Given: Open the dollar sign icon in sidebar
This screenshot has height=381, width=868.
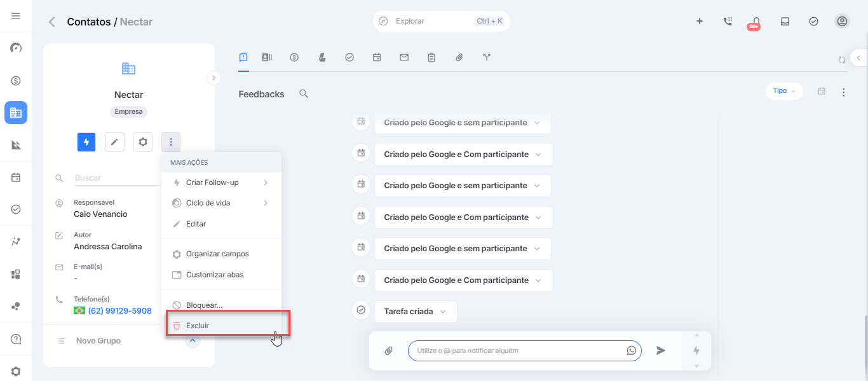Looking at the screenshot, I should [x=16, y=81].
